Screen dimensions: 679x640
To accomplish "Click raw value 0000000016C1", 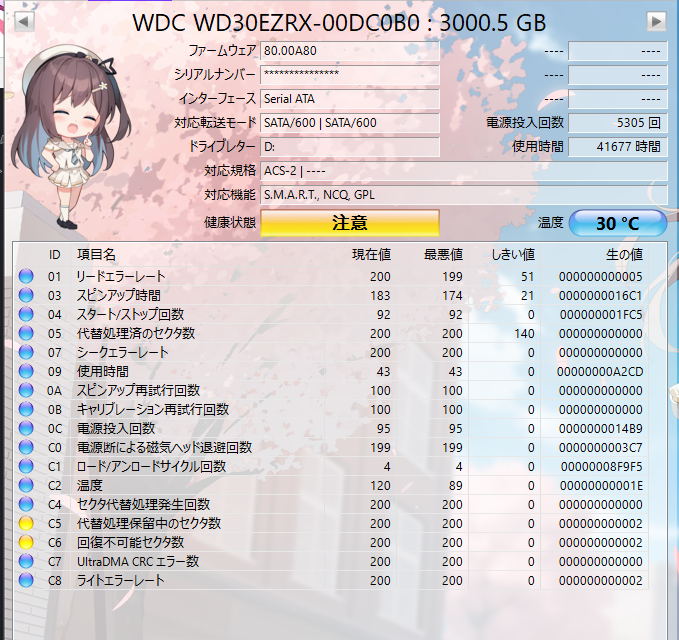I will tap(601, 296).
